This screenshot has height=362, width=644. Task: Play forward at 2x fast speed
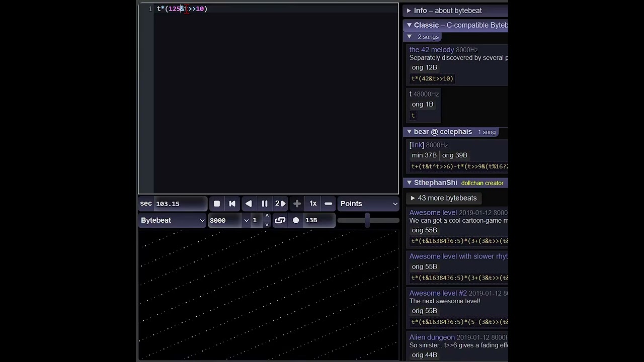pos(280,204)
